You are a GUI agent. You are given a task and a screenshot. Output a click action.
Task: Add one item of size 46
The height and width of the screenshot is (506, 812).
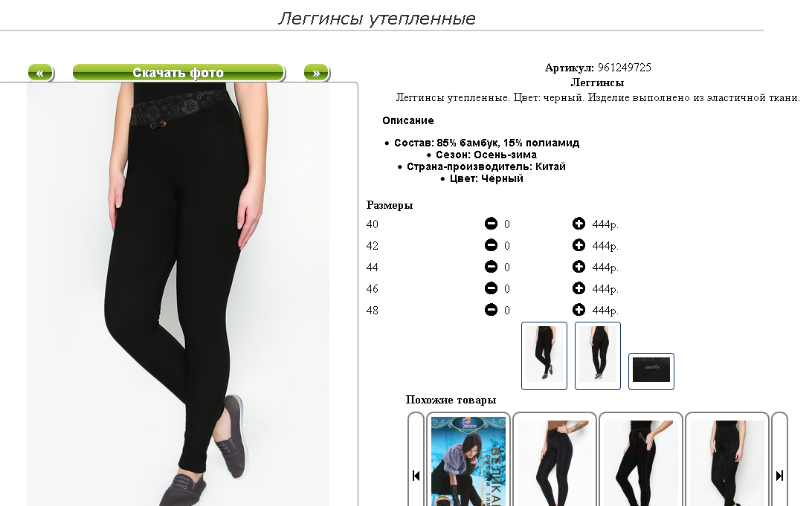pyautogui.click(x=579, y=288)
